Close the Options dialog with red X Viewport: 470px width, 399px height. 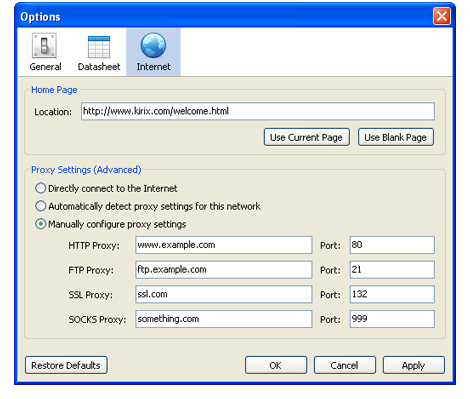point(442,16)
